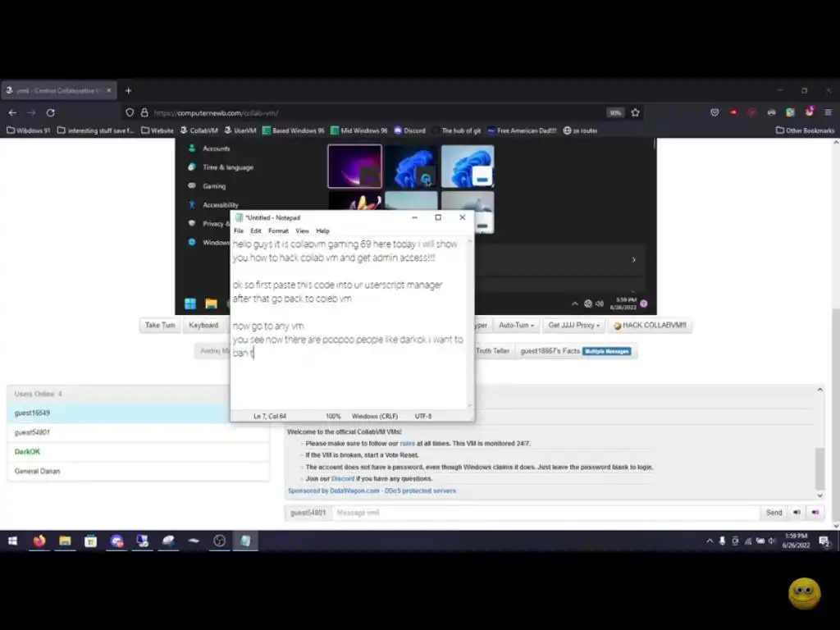Open the Windows 91 bookmark folder
Screen dimensions: 840x630
click(x=29, y=130)
